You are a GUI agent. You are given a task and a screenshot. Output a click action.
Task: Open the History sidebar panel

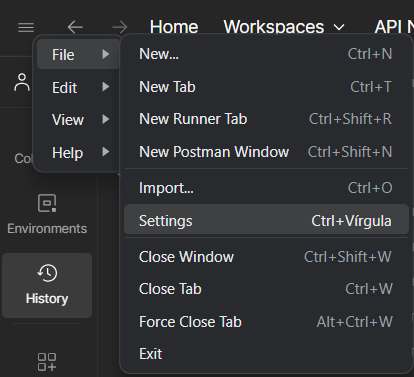(x=47, y=285)
